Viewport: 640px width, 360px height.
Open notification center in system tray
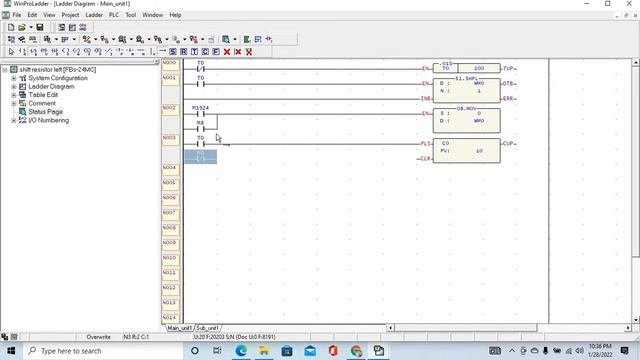pyautogui.click(x=624, y=351)
